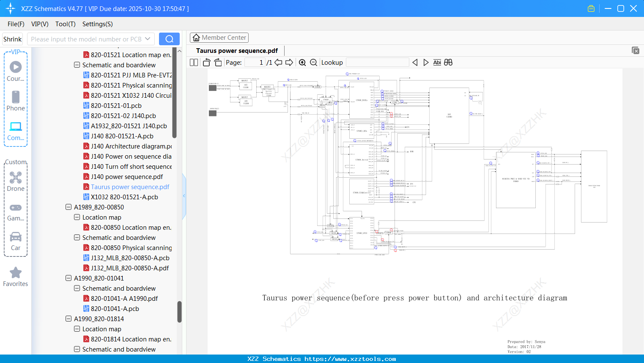
Task: Rotate the page clockwise
Action: 218,63
